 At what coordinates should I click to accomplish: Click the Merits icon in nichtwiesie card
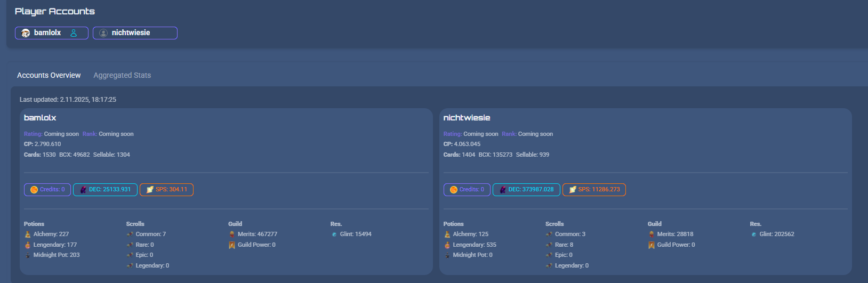pyautogui.click(x=652, y=235)
